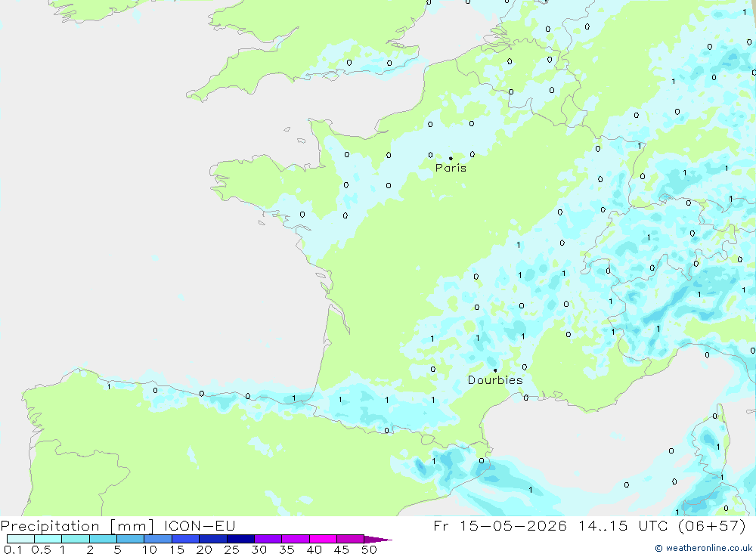Click the legend scale label '10'
The width and height of the screenshot is (756, 554).
[x=150, y=549]
